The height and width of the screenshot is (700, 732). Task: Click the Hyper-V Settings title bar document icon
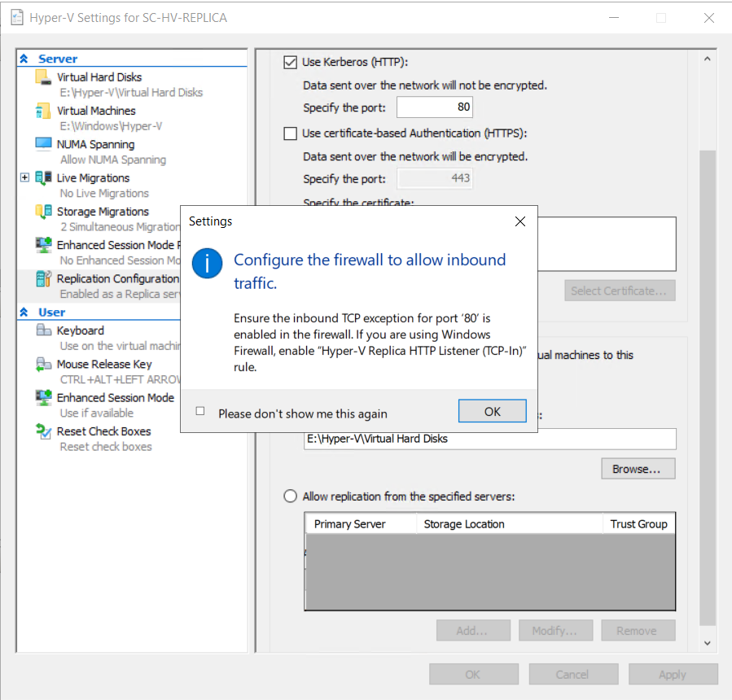click(x=17, y=18)
